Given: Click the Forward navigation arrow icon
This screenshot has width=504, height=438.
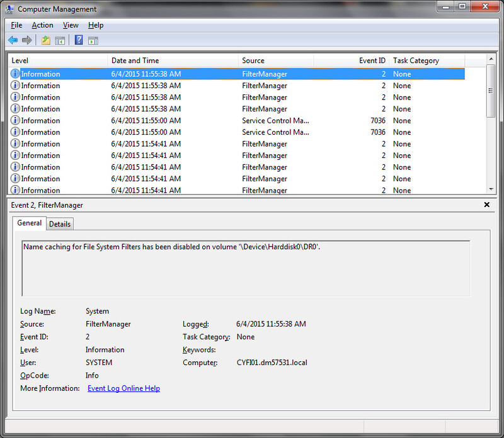Looking at the screenshot, I should pyautogui.click(x=26, y=40).
